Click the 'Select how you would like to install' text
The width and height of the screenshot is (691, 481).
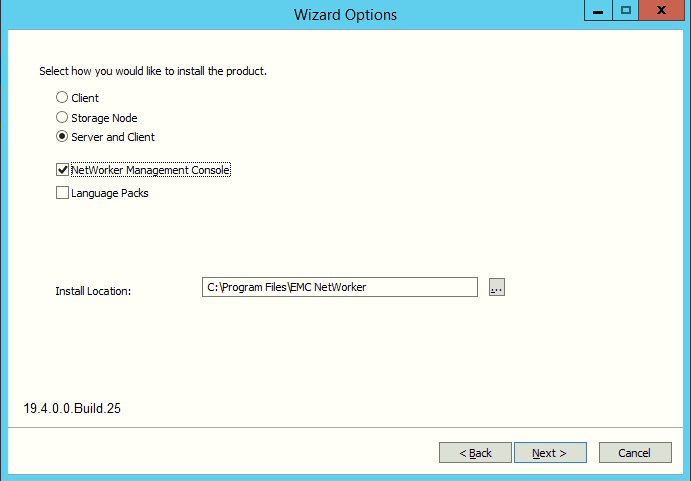pos(153,72)
